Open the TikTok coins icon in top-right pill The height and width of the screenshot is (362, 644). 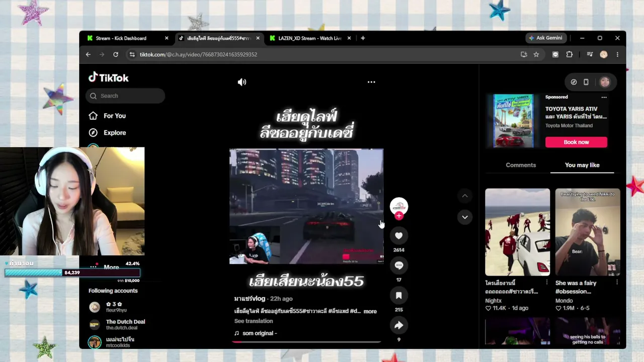click(x=574, y=82)
